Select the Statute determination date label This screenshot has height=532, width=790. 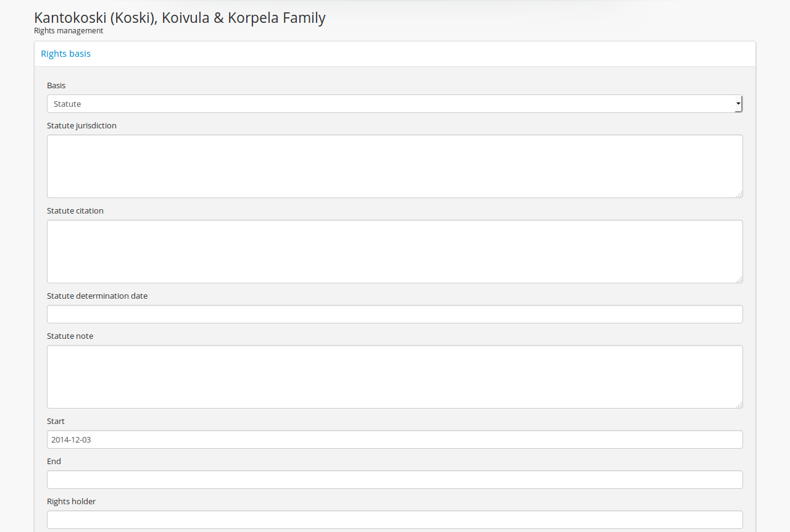(x=97, y=296)
